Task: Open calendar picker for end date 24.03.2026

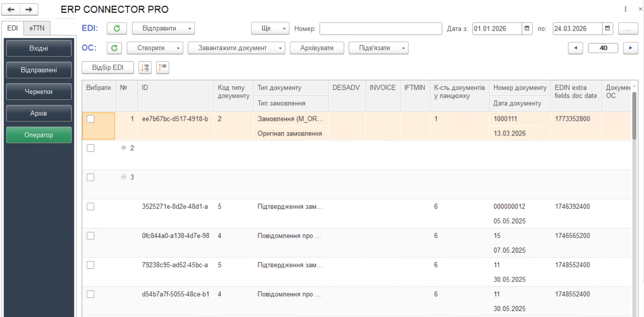Action: pos(607,29)
